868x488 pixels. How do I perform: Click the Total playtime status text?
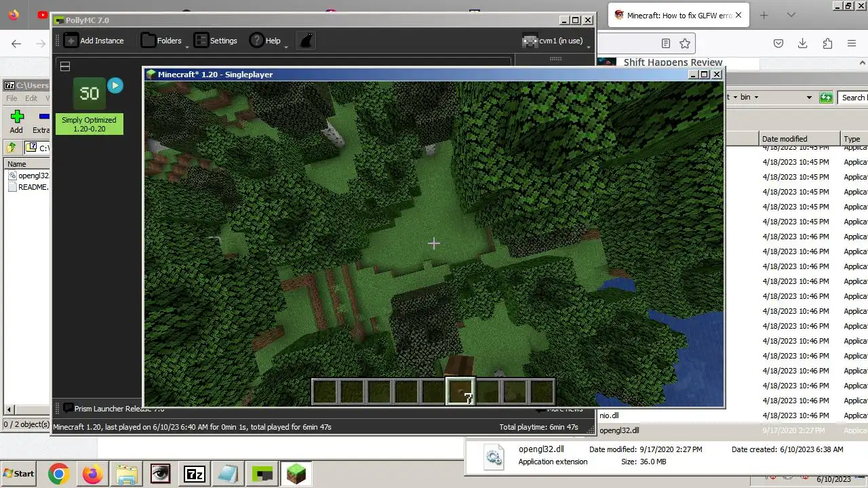538,427
